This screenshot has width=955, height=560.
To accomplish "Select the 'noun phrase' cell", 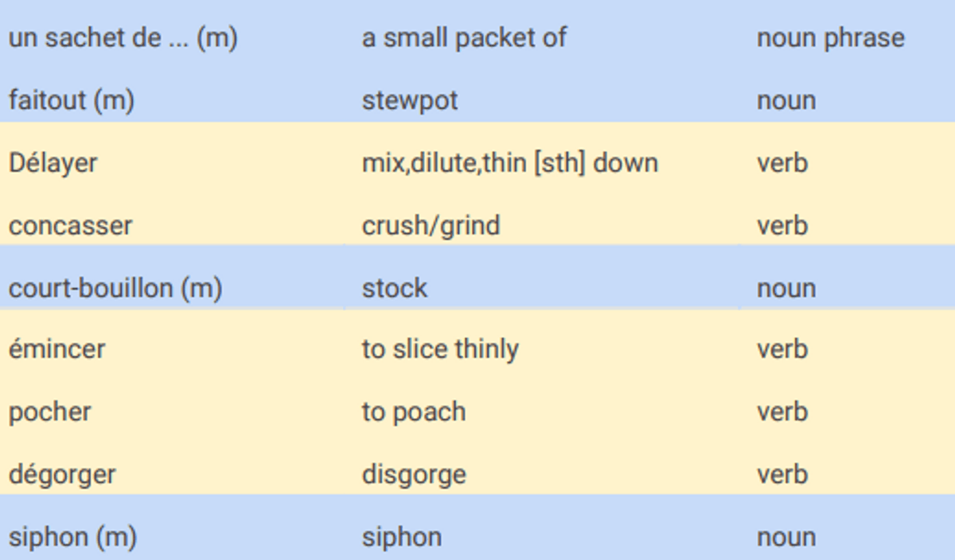I will (847, 37).
